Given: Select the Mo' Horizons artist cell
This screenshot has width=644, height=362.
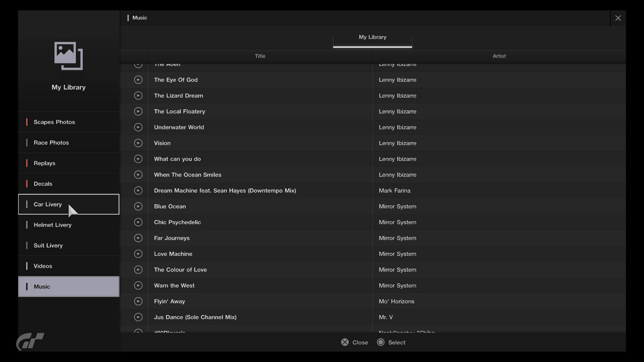Looking at the screenshot, I should coord(499,301).
